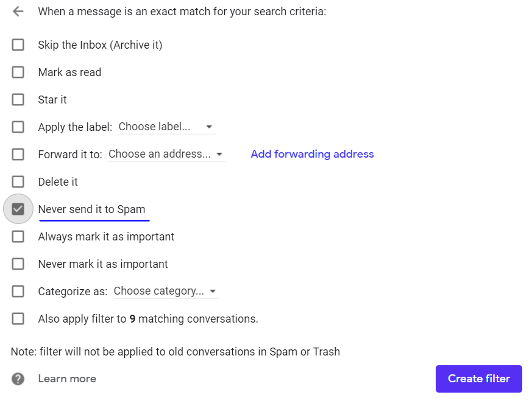
Task: Open the Choose label dropdown
Action: [x=166, y=127]
